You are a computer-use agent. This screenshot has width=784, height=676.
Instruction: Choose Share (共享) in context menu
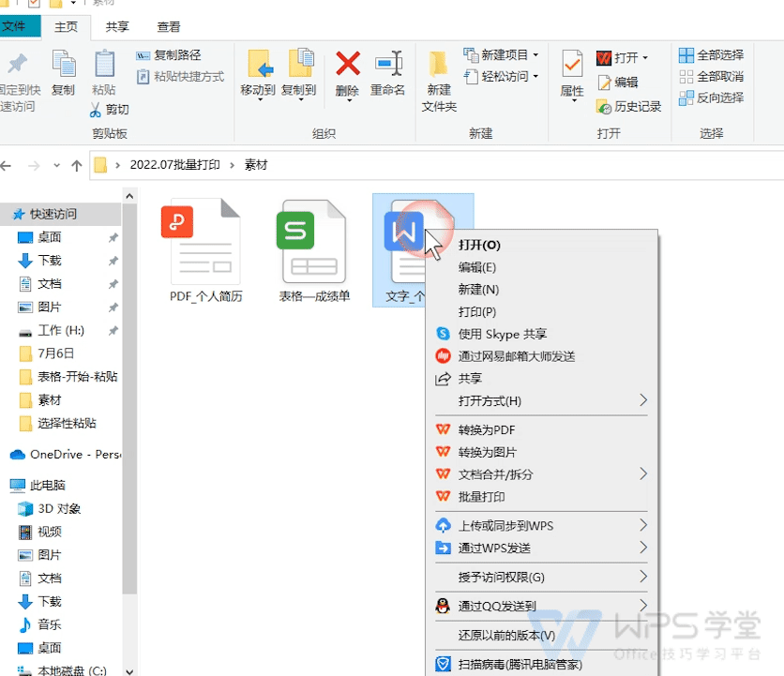[541, 379]
